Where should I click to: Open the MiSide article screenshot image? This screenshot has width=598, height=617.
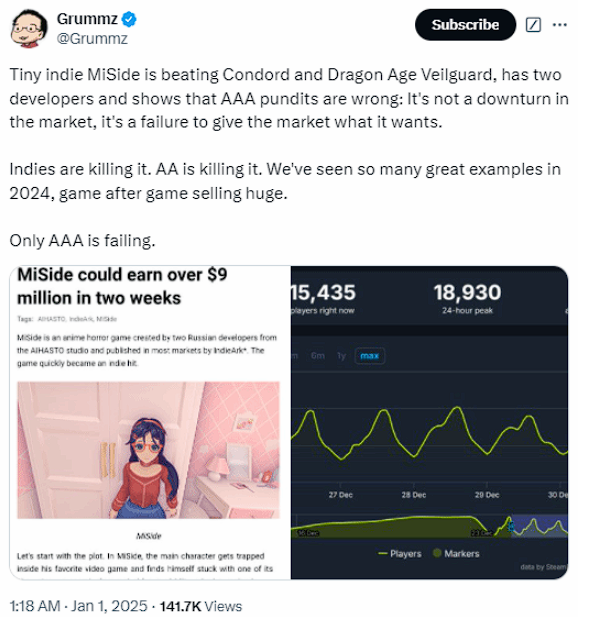[150, 422]
